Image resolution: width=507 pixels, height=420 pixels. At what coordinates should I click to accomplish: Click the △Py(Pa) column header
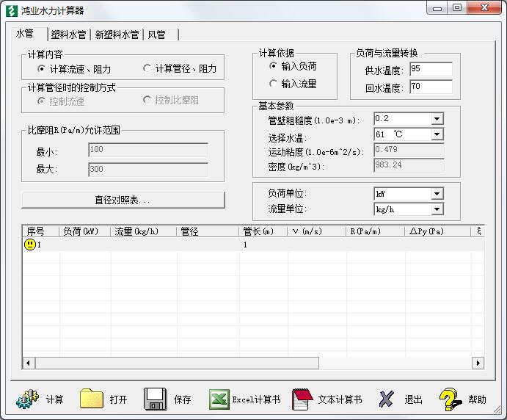pos(438,231)
